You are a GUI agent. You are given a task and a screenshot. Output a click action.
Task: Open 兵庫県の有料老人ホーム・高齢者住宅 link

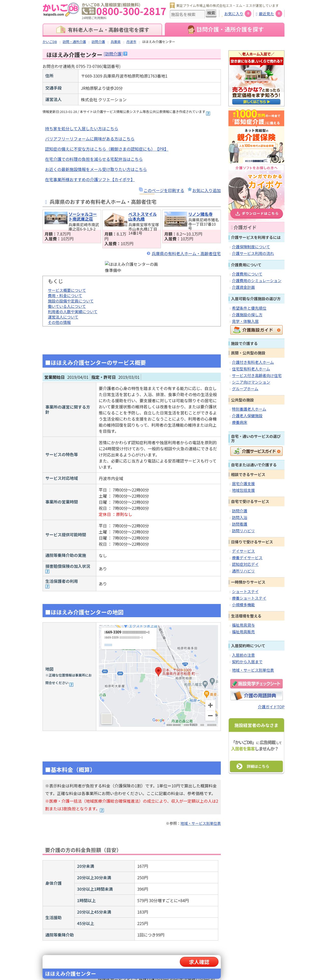[x=186, y=253]
